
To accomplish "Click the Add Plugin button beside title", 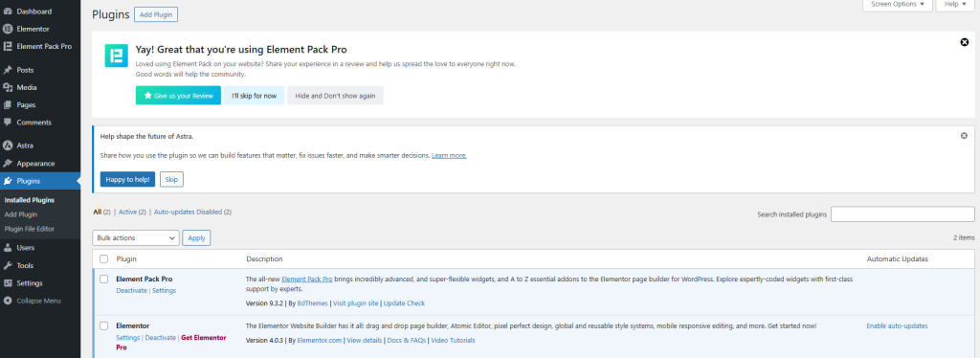I will [x=156, y=14].
